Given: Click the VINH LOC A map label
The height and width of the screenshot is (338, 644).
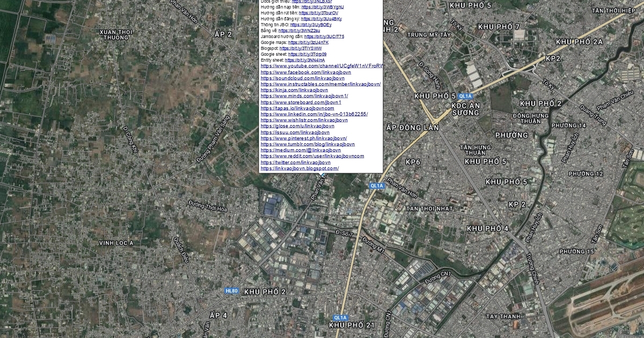Looking at the screenshot, I should pos(116,243).
